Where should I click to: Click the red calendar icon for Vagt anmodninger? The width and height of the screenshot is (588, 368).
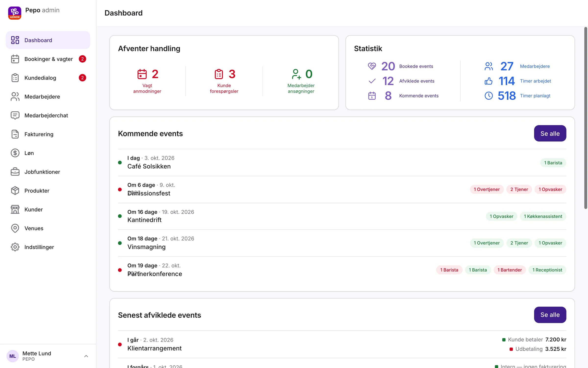pyautogui.click(x=142, y=74)
